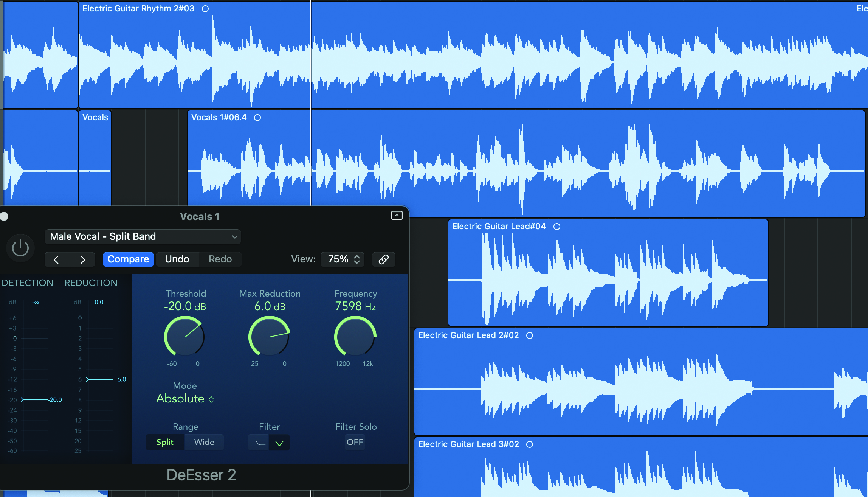Click the Undo button

coord(177,259)
